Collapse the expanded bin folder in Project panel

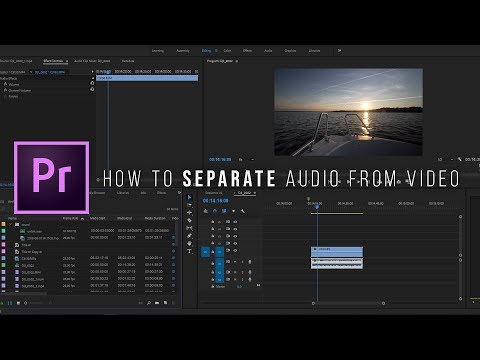11,224
